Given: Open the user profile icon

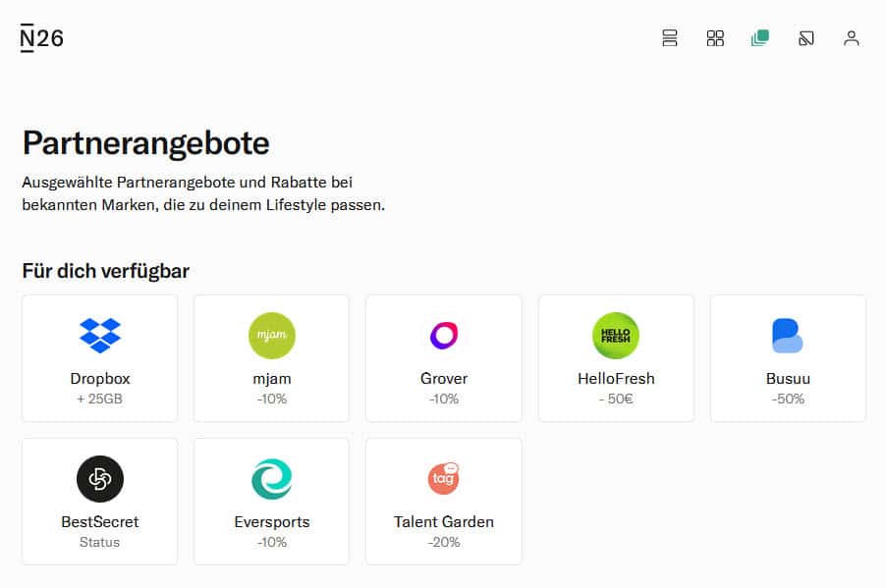Looking at the screenshot, I should coord(852,38).
